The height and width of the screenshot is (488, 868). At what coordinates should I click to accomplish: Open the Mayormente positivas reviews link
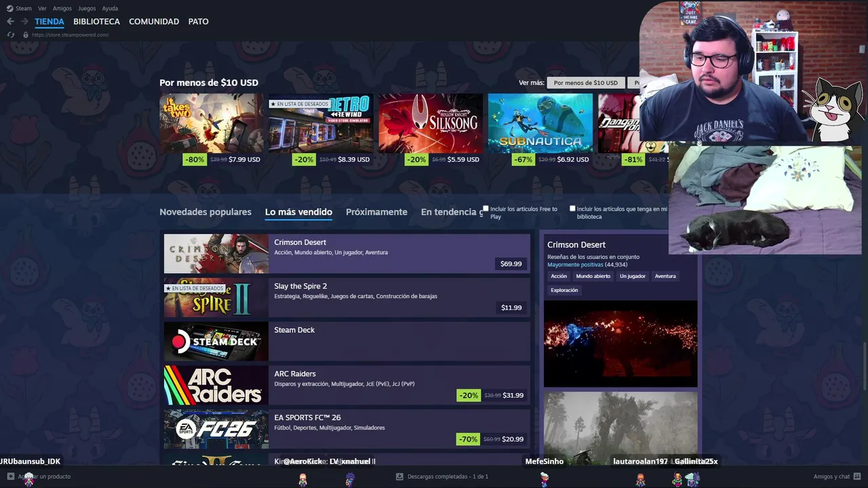tap(575, 264)
